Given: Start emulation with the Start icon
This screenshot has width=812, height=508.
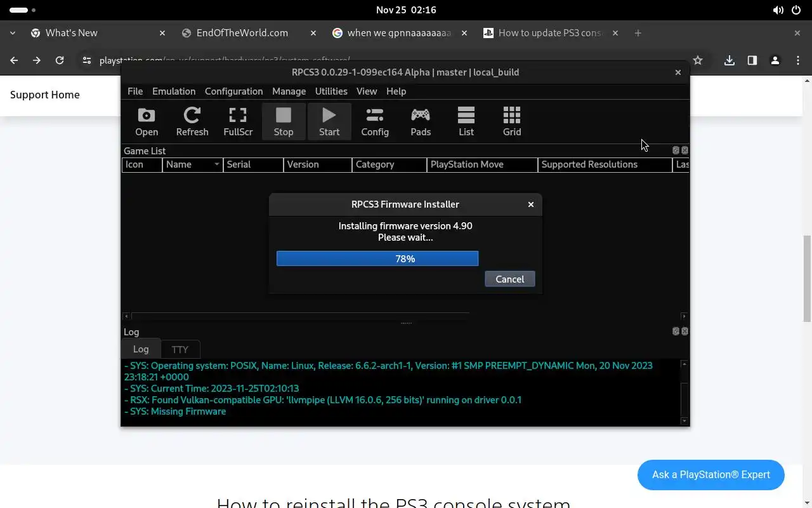Looking at the screenshot, I should tap(329, 122).
